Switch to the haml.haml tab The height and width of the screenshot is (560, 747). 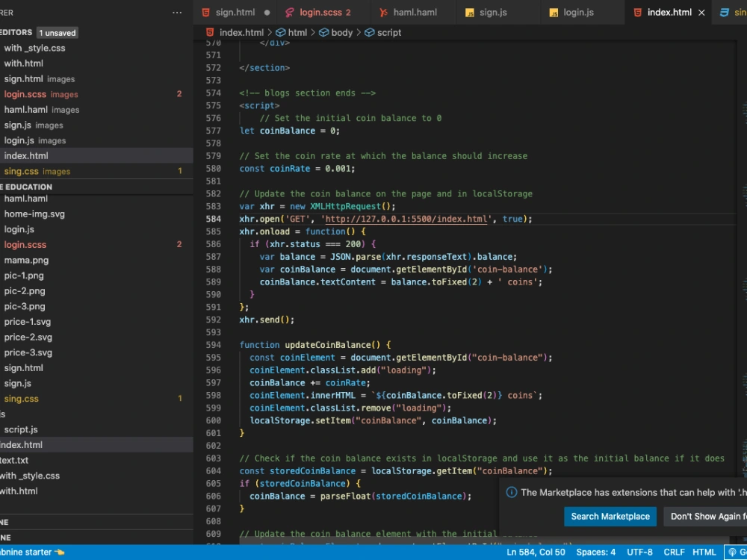point(415,13)
